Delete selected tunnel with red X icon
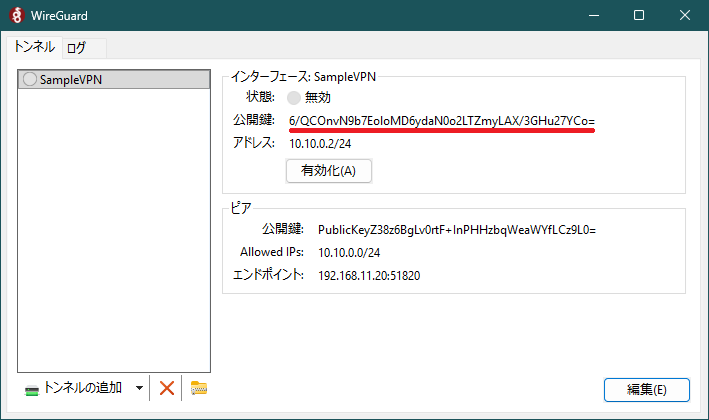The height and width of the screenshot is (420, 709). (167, 388)
